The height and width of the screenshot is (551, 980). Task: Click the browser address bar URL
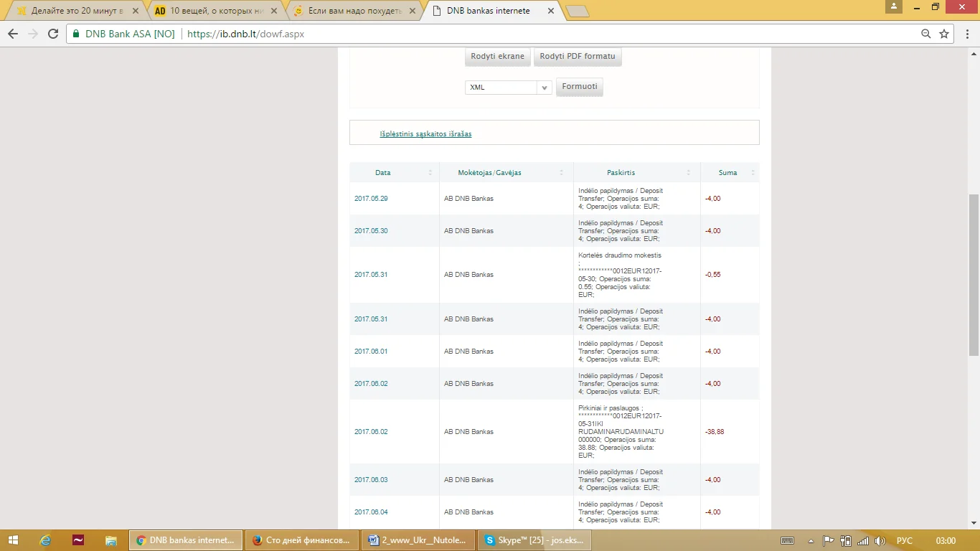click(245, 34)
